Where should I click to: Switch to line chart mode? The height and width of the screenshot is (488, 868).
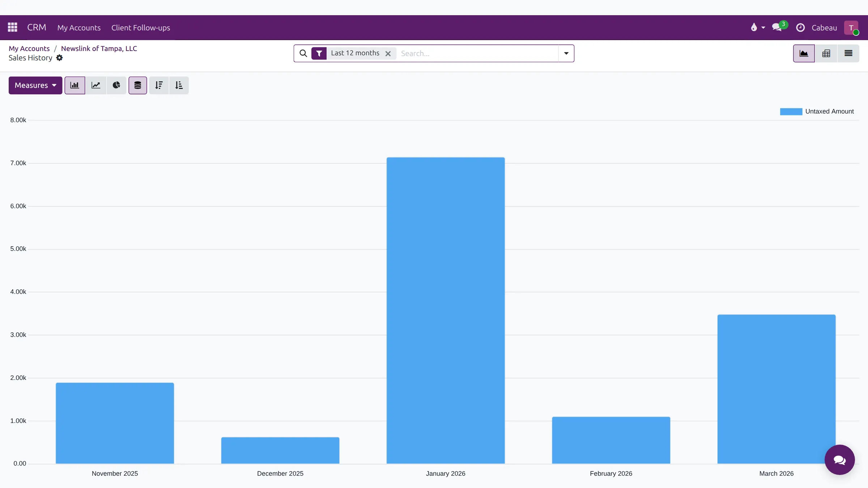click(x=96, y=85)
